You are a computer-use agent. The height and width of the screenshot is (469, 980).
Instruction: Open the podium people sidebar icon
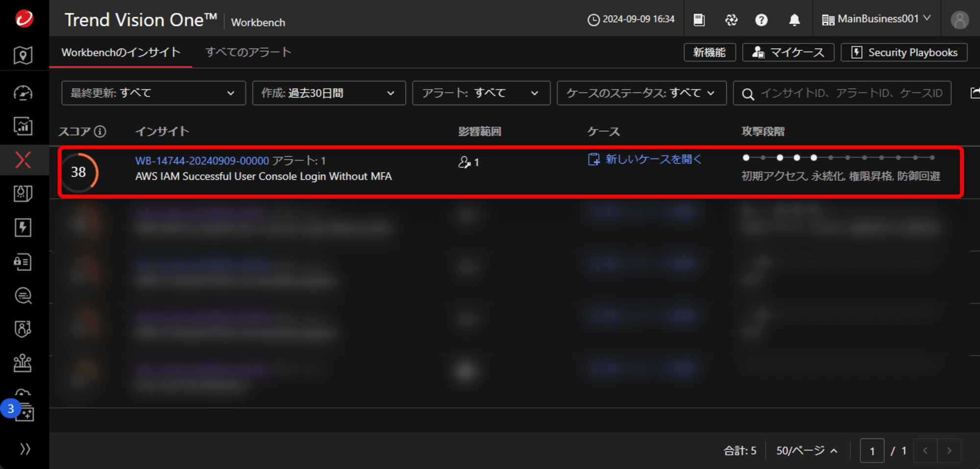point(23,363)
